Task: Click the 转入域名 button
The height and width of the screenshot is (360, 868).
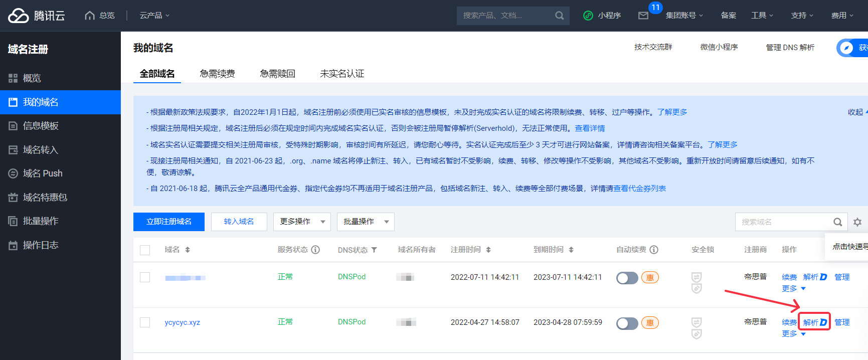Action: click(x=239, y=222)
